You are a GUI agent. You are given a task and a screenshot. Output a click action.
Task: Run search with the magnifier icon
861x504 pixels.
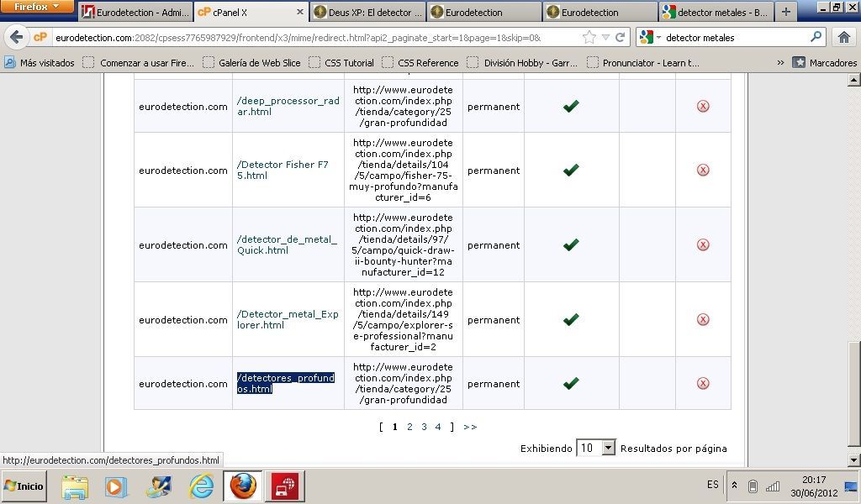[x=816, y=37]
